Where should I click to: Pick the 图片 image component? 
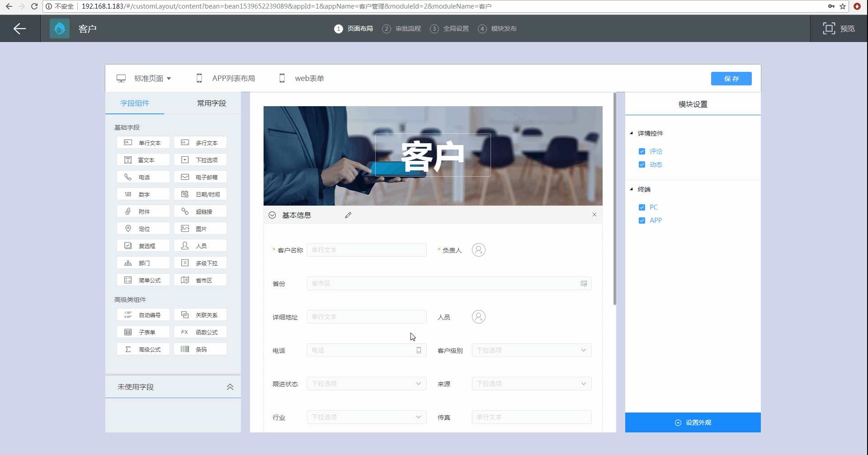click(x=200, y=229)
